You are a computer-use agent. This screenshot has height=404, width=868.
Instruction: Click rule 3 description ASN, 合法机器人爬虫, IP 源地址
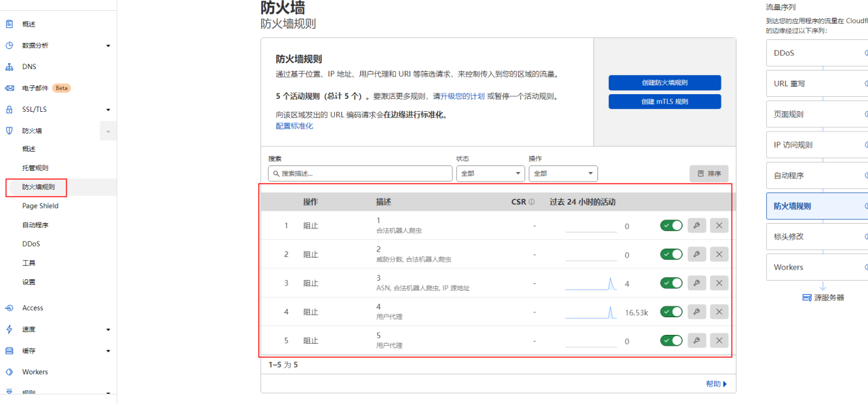click(x=423, y=288)
